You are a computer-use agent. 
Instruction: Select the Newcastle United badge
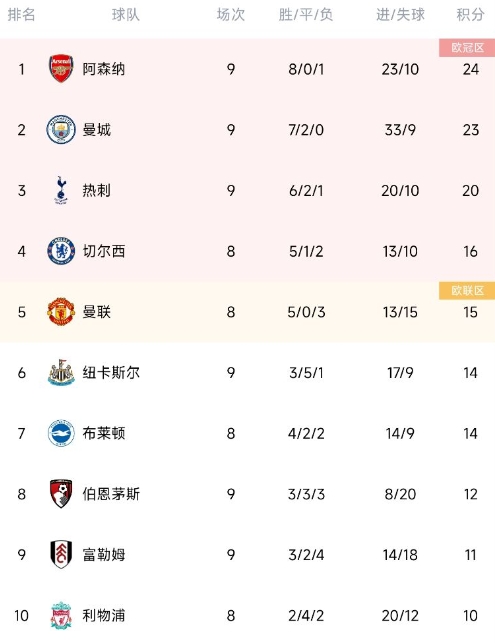click(61, 372)
